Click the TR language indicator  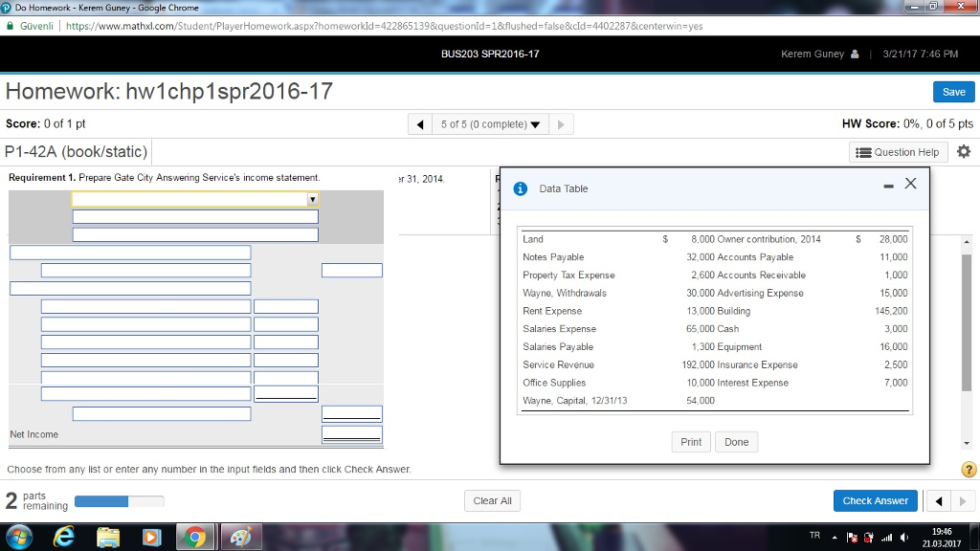click(x=814, y=536)
